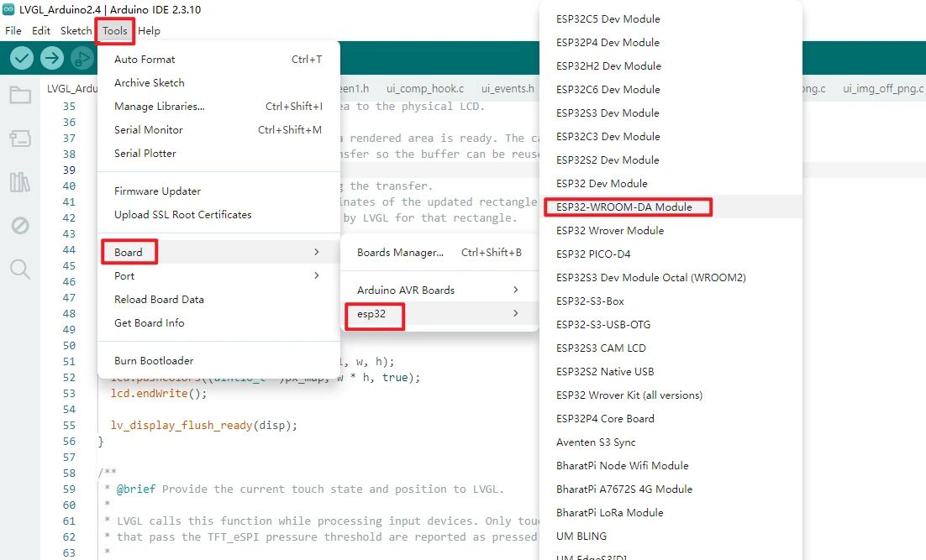The width and height of the screenshot is (926, 560).
Task: Open the File menu
Action: [x=13, y=31]
